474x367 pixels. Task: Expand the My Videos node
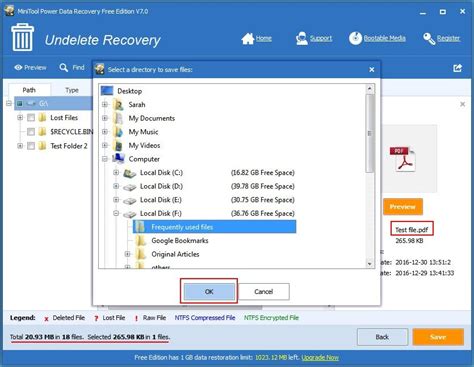105,145
